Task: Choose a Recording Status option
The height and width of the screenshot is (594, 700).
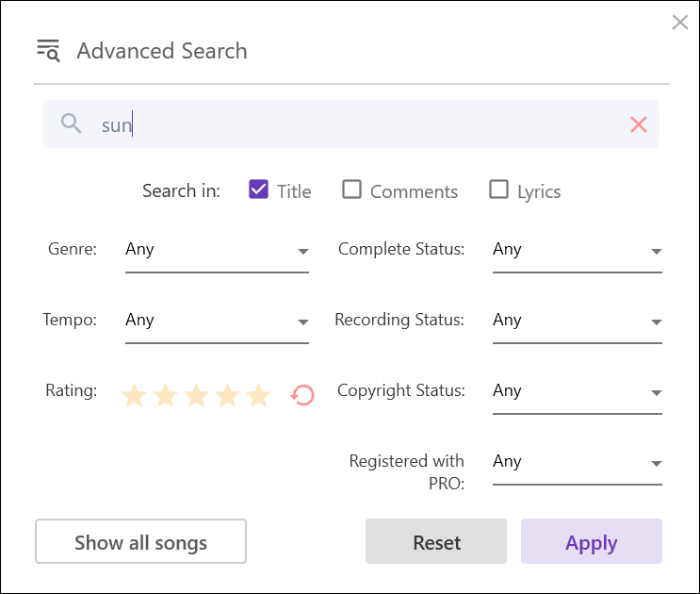Action: pos(577,322)
